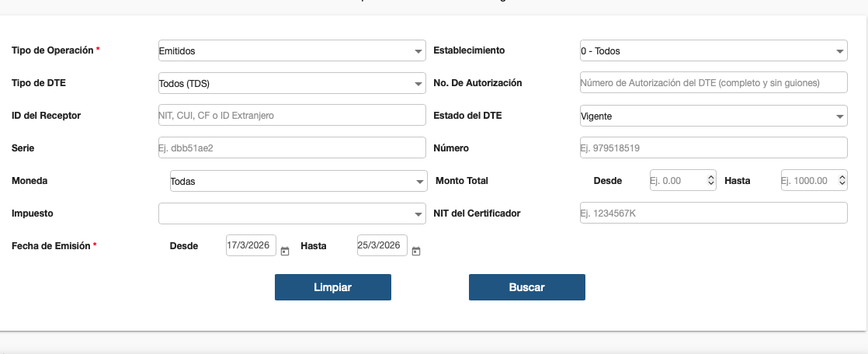The height and width of the screenshot is (354, 868).
Task: Click the Monto Total label
Action: [x=462, y=181]
